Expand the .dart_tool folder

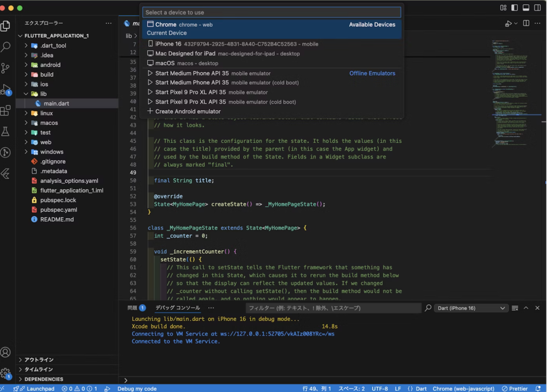67,46
